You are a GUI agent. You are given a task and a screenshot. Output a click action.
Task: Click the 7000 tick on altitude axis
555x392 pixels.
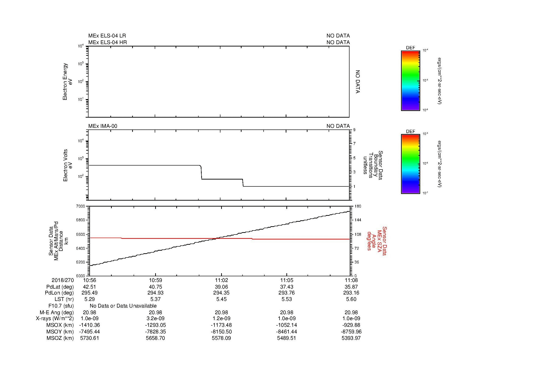(x=81, y=206)
